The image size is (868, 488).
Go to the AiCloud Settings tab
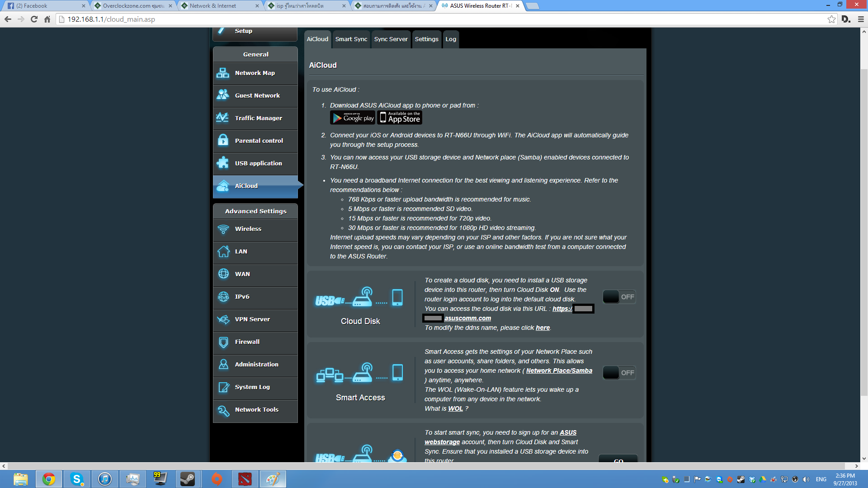tap(426, 39)
